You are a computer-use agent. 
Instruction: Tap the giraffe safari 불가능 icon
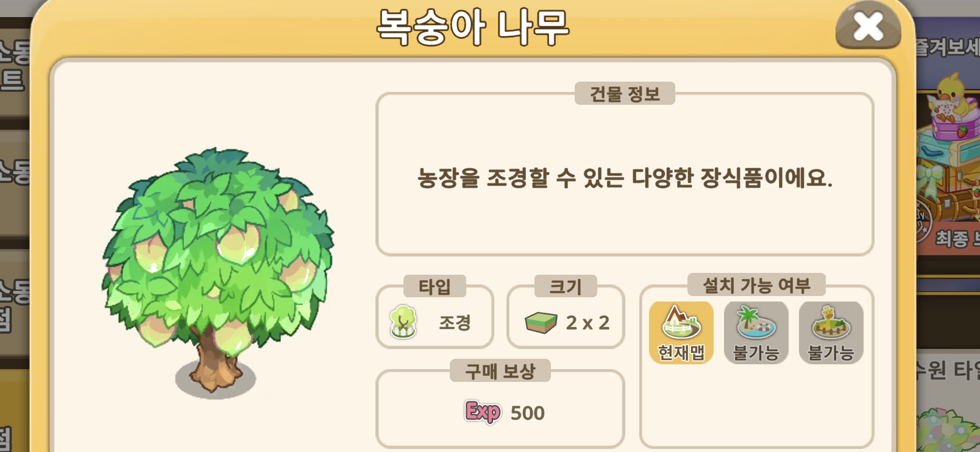(831, 333)
